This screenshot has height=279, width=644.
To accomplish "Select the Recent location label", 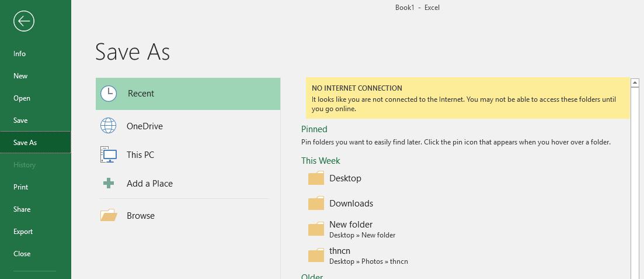I will (141, 94).
